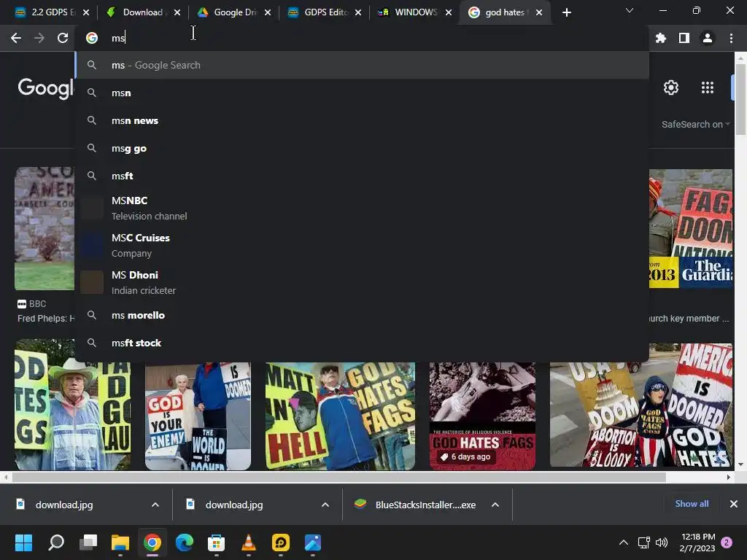Select 'ms - Google Search' suggestion
The width and height of the screenshot is (747, 560).
coord(362,65)
